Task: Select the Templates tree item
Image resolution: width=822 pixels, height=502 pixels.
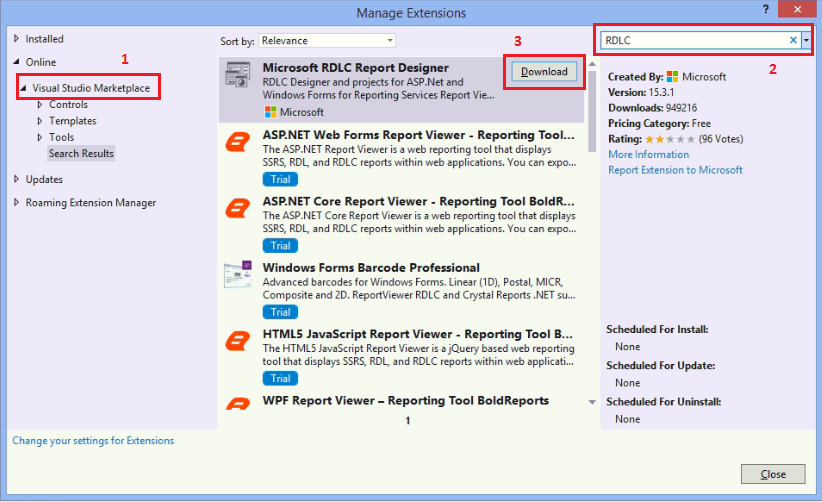Action: (x=73, y=121)
